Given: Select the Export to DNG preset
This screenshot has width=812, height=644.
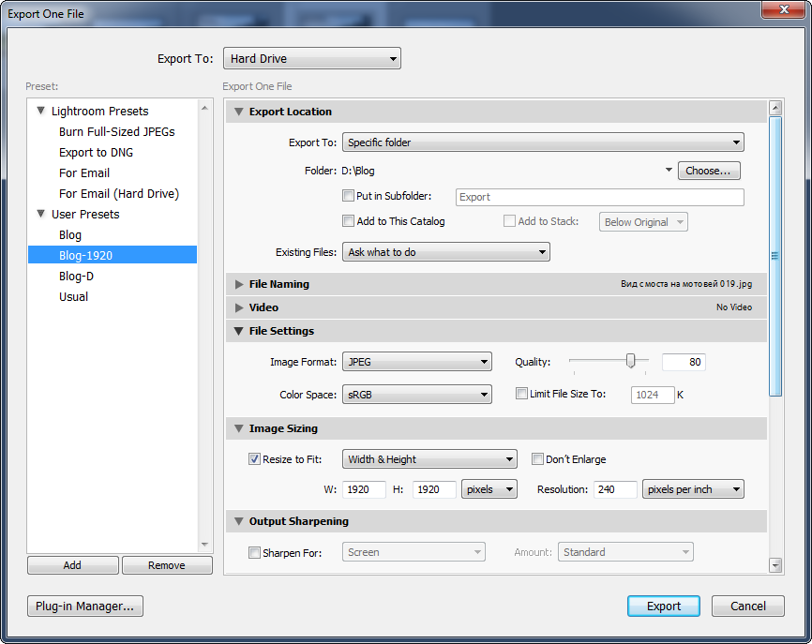Looking at the screenshot, I should pos(97,152).
